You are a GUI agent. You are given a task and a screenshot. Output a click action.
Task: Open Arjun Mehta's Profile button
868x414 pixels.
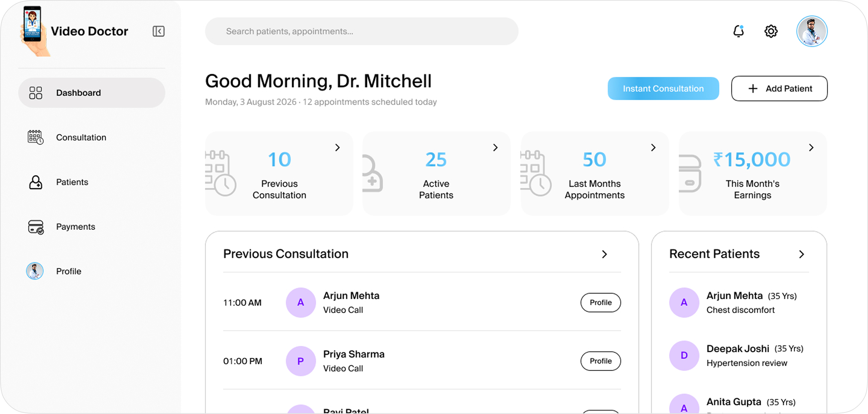[601, 302]
